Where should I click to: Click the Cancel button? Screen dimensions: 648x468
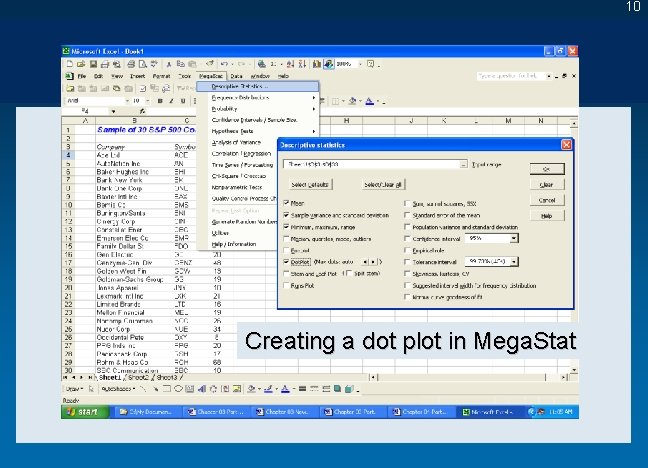click(x=547, y=200)
